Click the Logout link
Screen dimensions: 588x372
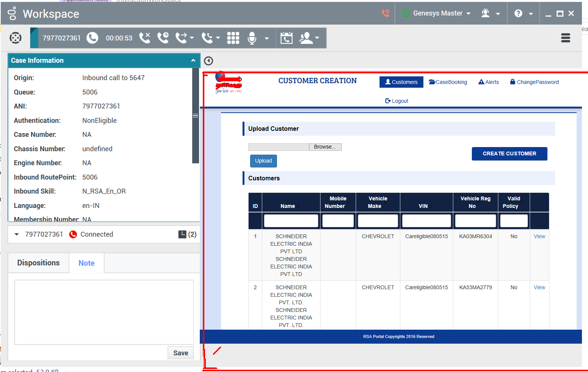[397, 101]
